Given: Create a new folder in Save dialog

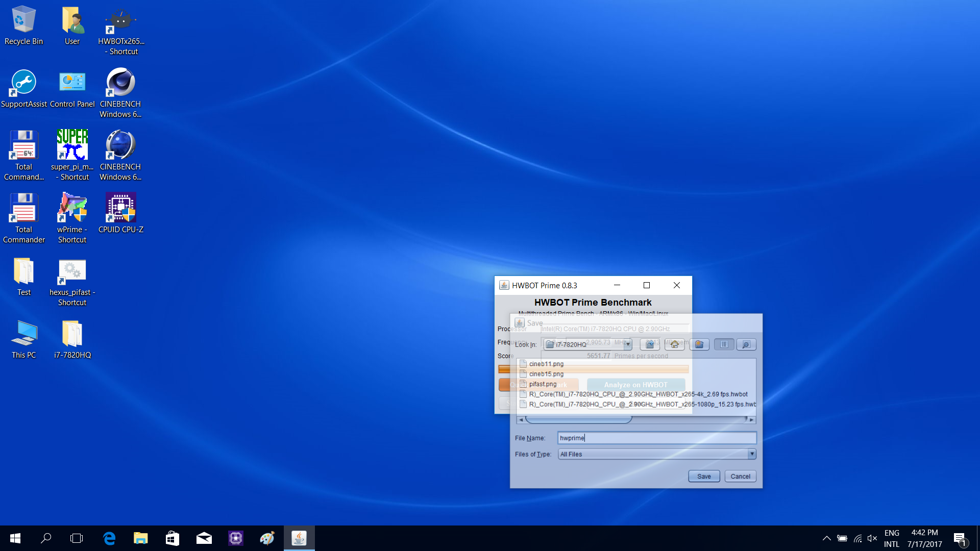Looking at the screenshot, I should click(x=699, y=344).
